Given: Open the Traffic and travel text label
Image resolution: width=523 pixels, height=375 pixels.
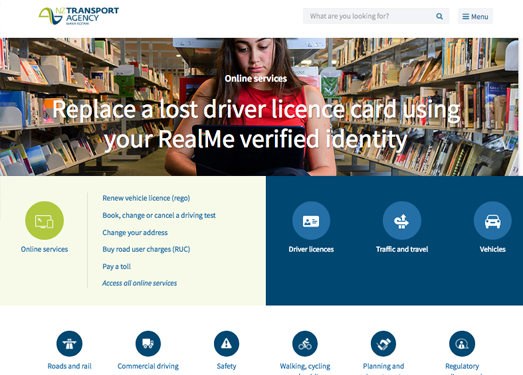Looking at the screenshot, I should click(402, 249).
